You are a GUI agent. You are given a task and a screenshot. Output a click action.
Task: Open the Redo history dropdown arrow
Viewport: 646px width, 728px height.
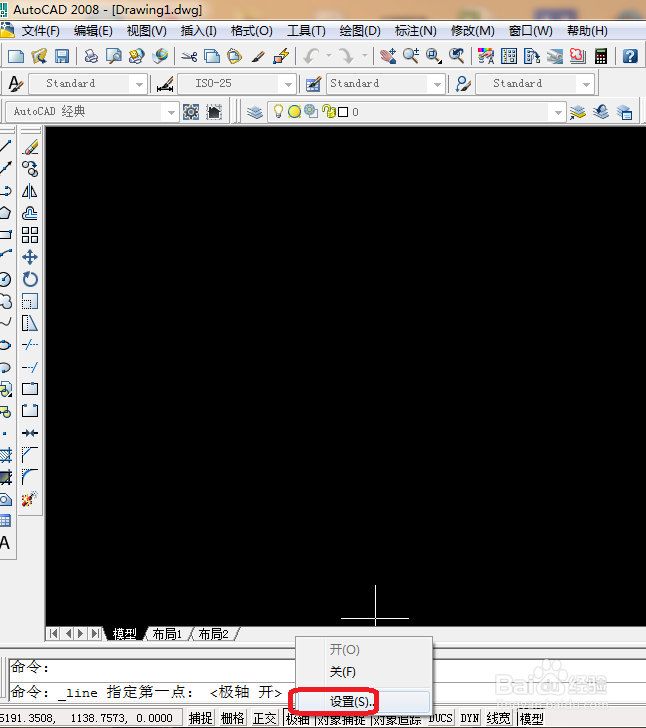click(365, 57)
